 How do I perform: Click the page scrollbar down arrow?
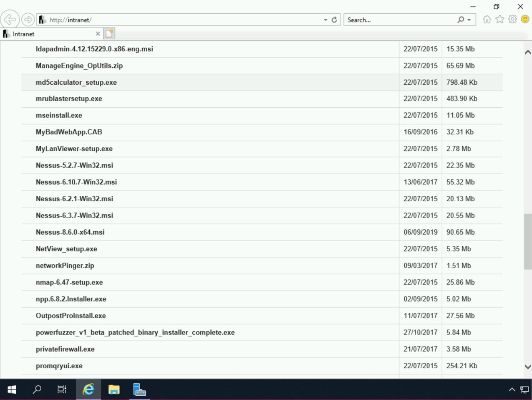coord(528,367)
